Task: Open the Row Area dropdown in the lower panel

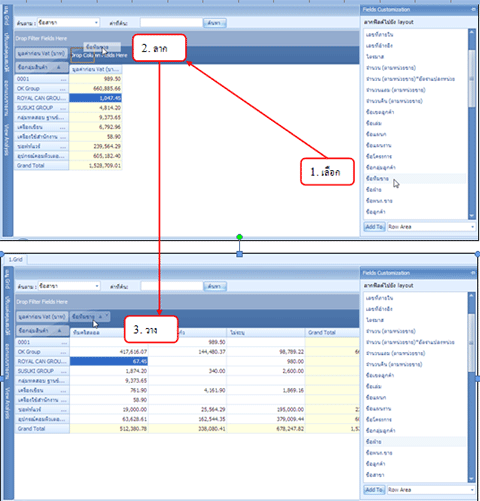Action: tap(472, 490)
